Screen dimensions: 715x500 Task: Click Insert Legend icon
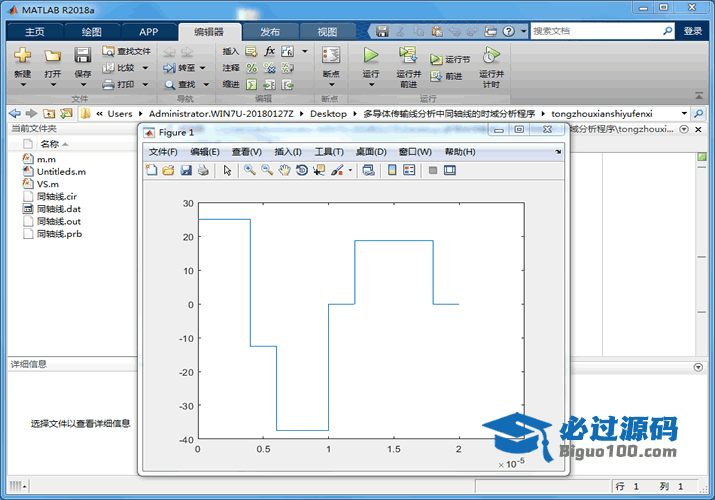409,170
